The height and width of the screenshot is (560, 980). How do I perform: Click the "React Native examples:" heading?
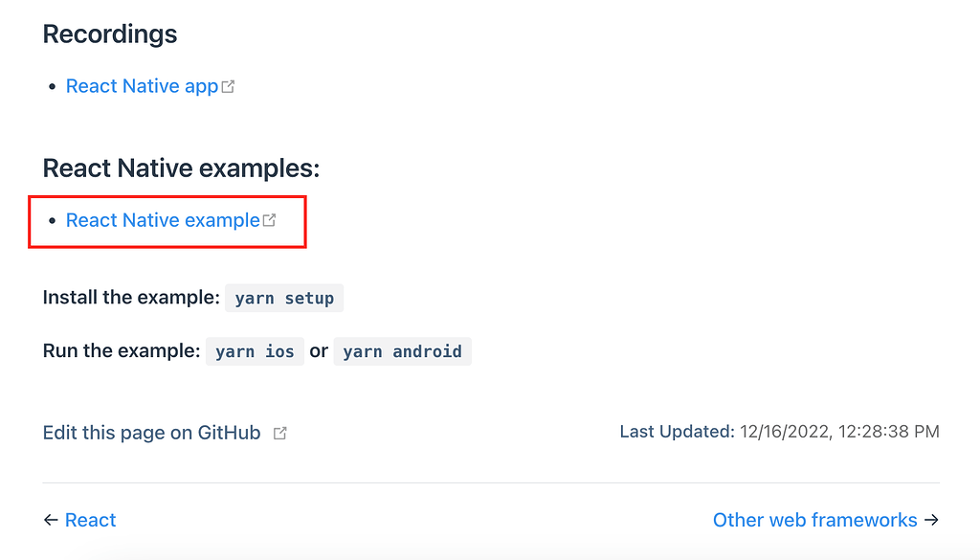click(x=180, y=168)
